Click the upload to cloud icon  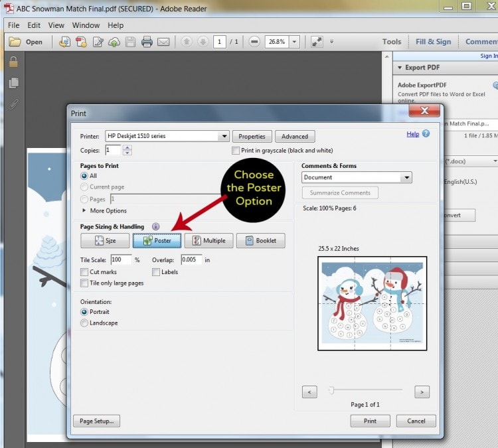pos(114,42)
